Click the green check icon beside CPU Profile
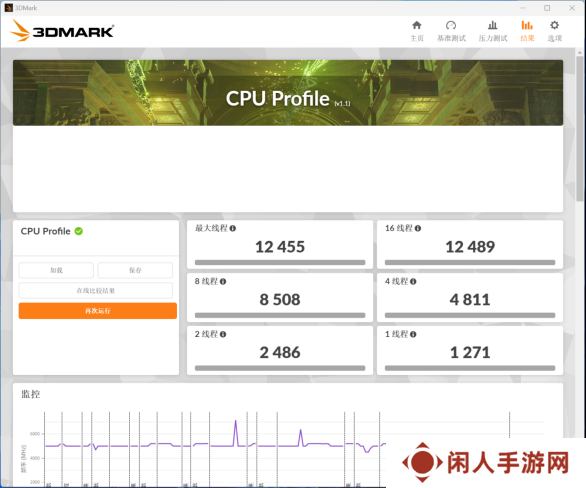Viewport: 586px width, 488px height. point(78,231)
